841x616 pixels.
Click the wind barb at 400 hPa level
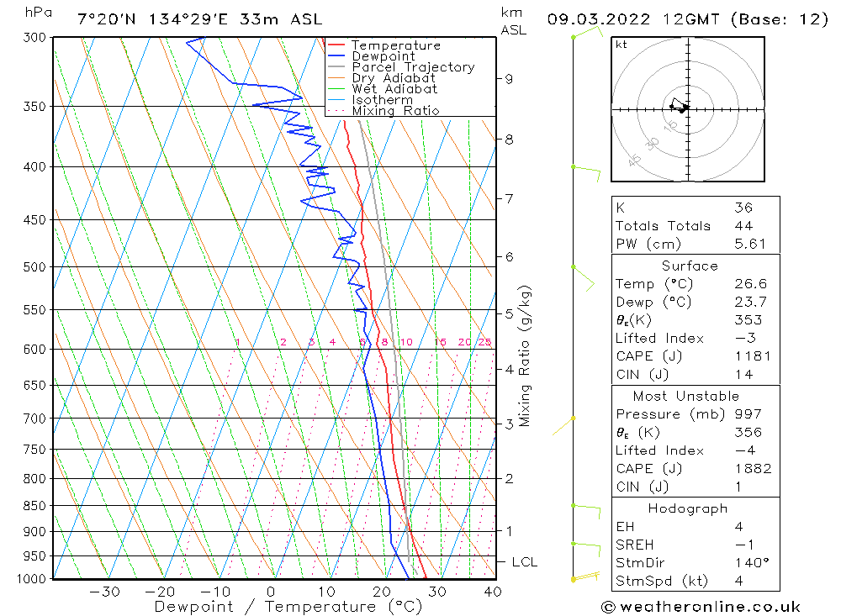585,174
